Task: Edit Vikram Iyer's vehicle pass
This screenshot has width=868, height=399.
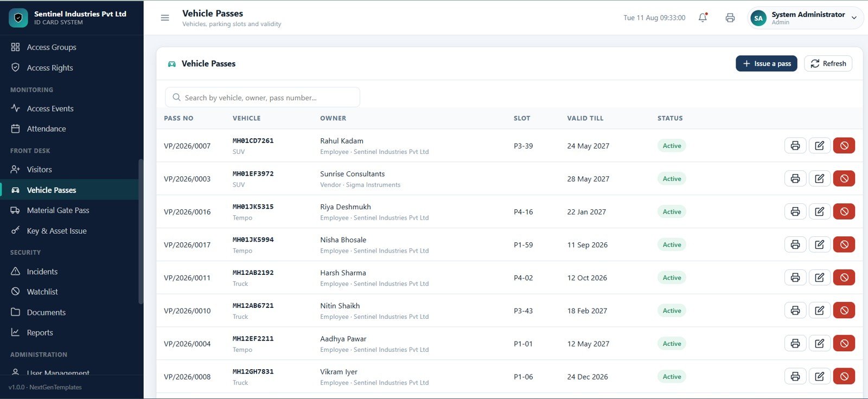Action: [820, 377]
